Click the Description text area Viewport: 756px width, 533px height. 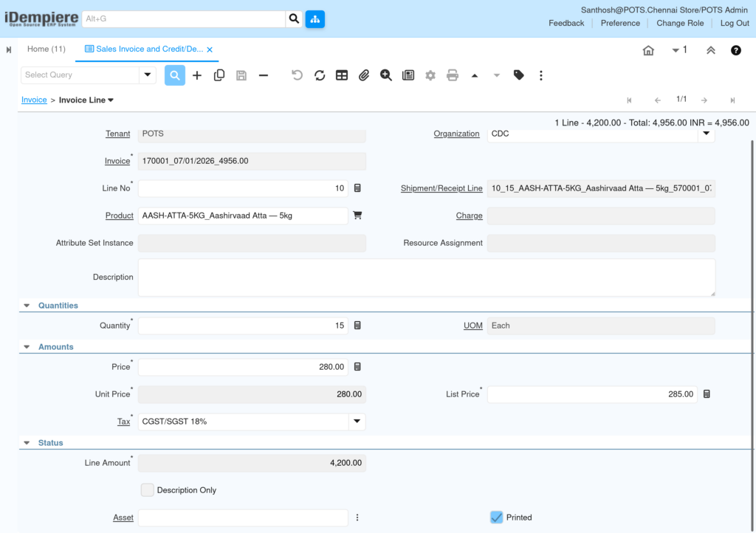click(426, 277)
